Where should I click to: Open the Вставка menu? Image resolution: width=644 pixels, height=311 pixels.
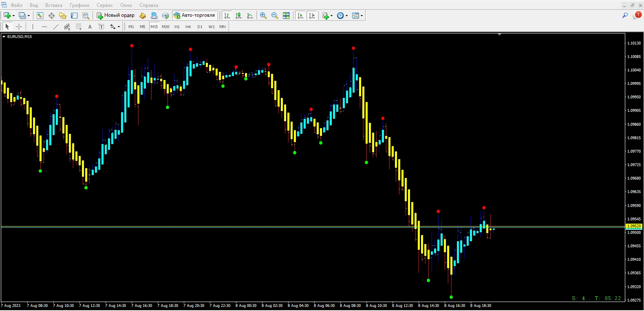(x=54, y=5)
